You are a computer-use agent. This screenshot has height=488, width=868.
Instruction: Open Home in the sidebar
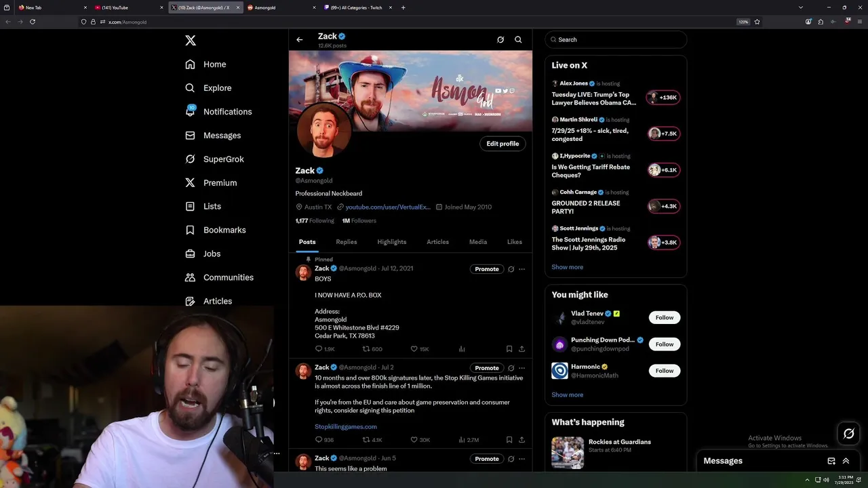coord(205,64)
